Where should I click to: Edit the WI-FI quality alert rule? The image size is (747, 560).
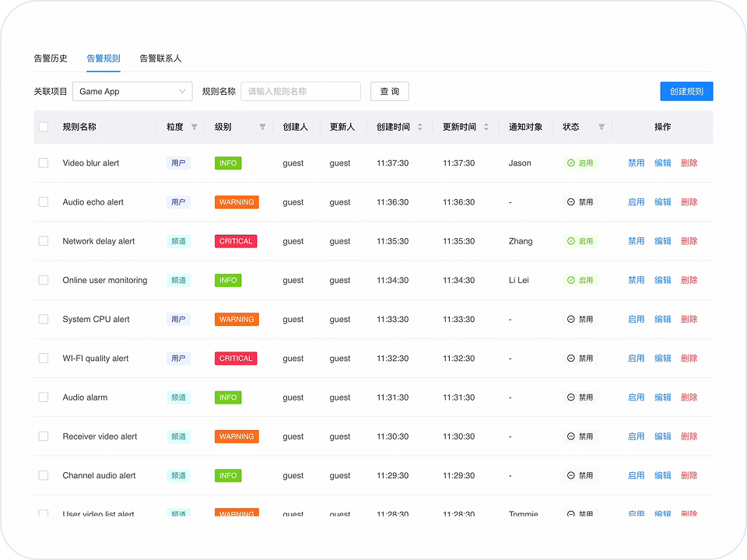click(663, 358)
